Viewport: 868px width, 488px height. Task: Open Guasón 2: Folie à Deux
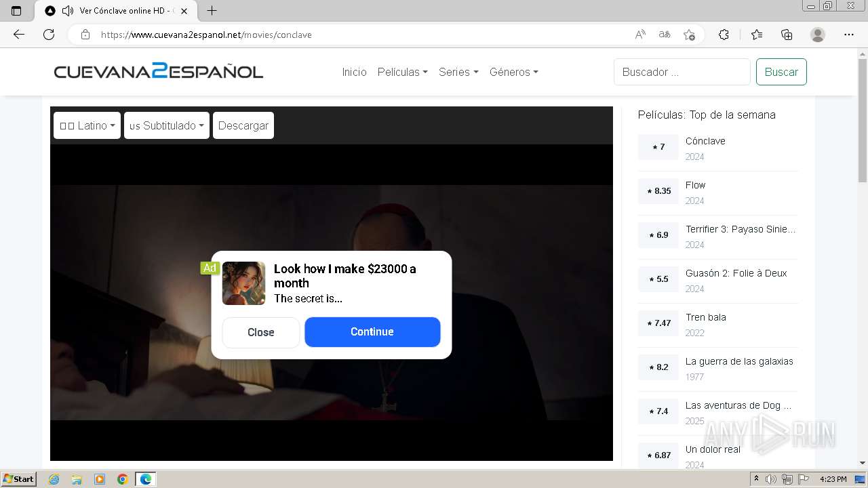pyautogui.click(x=736, y=273)
